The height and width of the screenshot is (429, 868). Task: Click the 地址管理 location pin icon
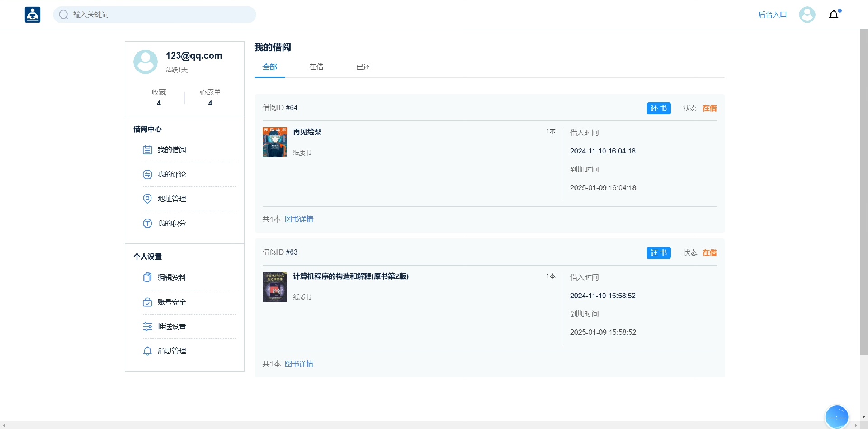click(147, 199)
